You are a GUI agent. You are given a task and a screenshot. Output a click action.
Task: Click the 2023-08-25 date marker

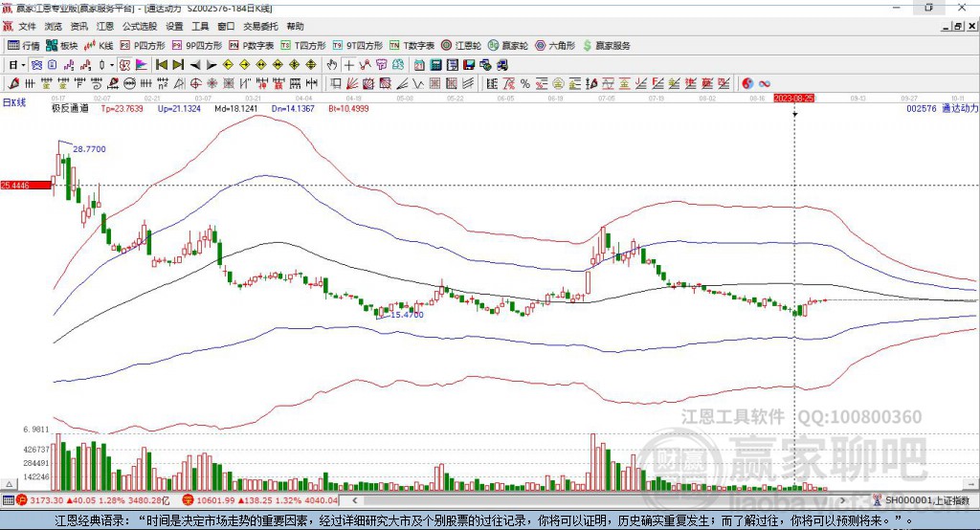(x=793, y=99)
